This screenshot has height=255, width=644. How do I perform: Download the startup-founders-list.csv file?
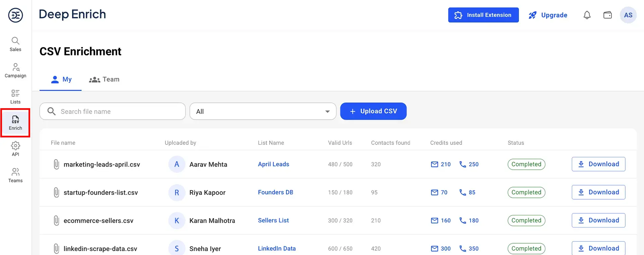[x=598, y=192]
